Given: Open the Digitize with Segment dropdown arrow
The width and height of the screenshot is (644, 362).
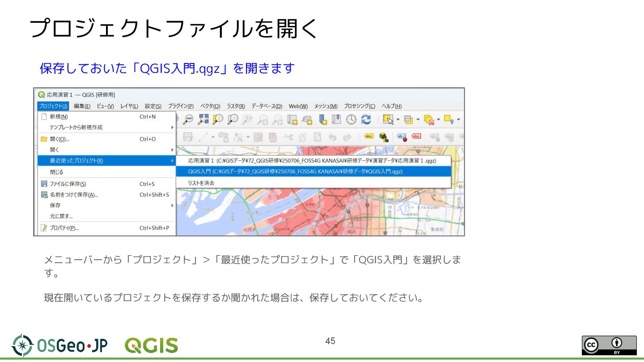Looking at the screenshot, I should (213, 138).
